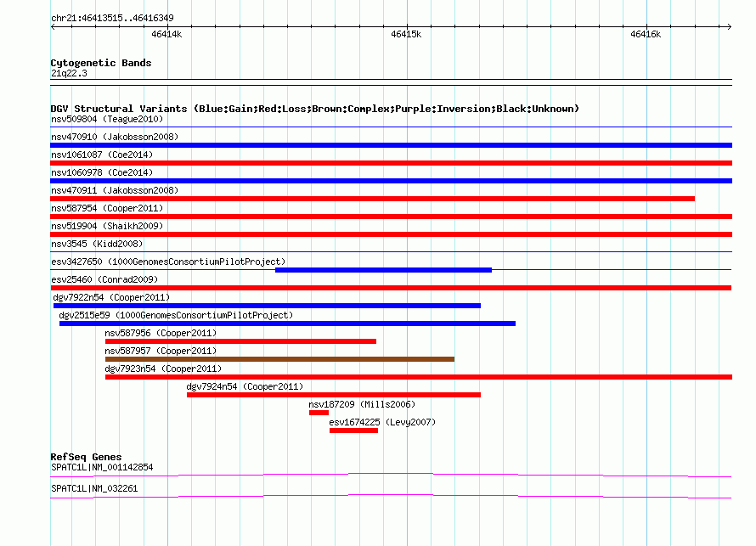
Task: Click esv1674225 (Levy2007) label
Action: coord(382,422)
